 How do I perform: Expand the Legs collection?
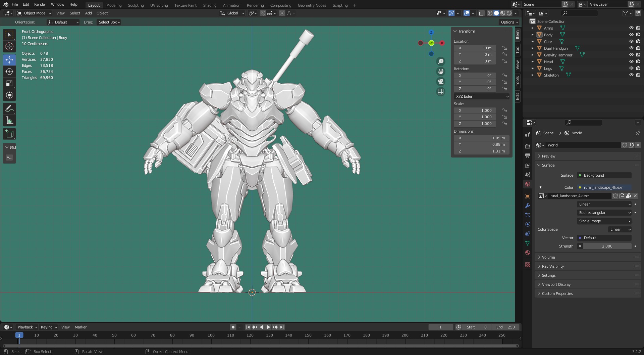[x=532, y=69]
